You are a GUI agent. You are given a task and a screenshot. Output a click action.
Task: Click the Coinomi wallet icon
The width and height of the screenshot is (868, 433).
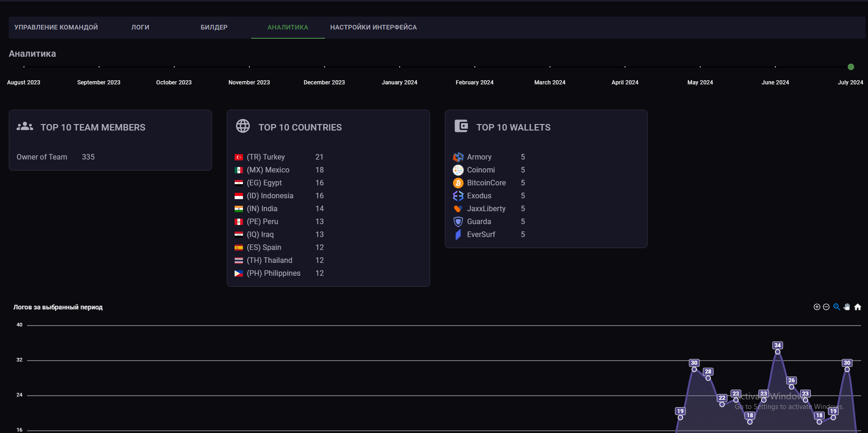click(458, 170)
